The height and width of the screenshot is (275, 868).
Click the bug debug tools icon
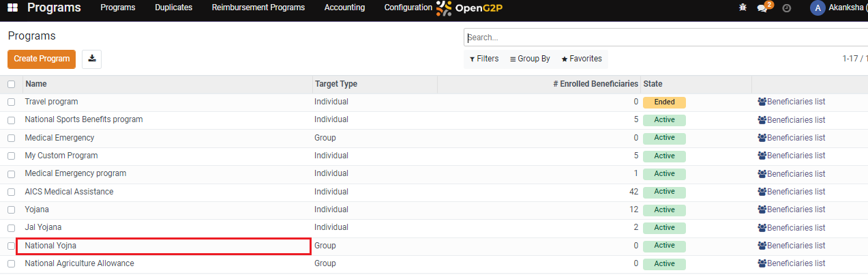pos(743,8)
